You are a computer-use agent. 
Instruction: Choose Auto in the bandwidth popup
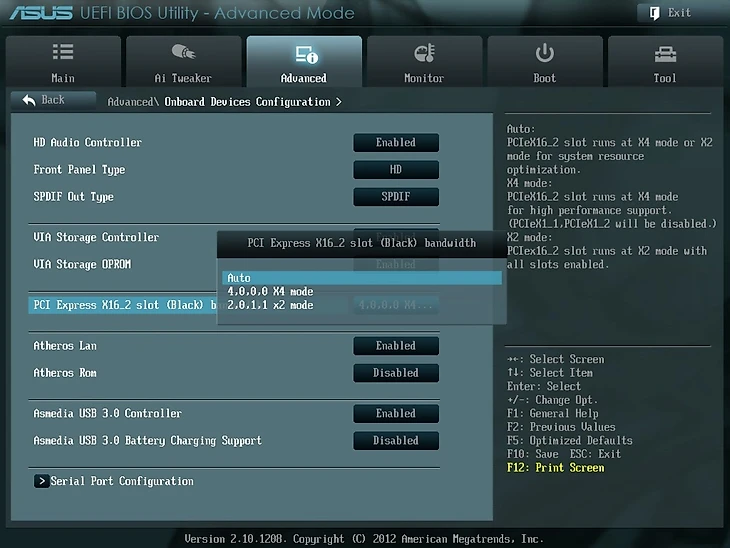pyautogui.click(x=362, y=278)
